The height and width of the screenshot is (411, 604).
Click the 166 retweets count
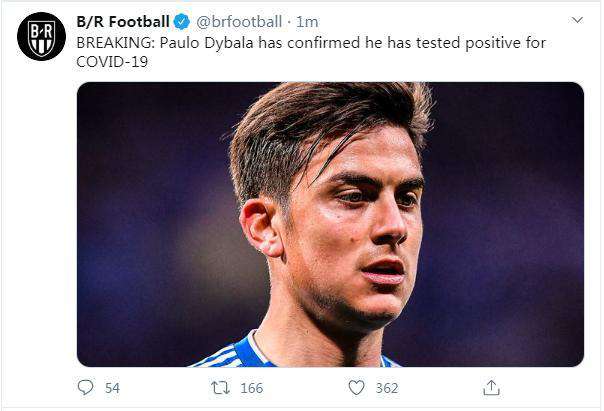[x=251, y=388]
